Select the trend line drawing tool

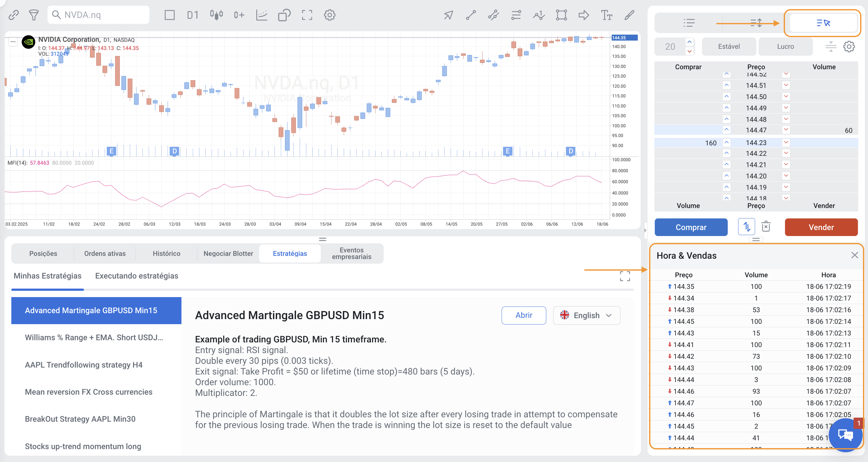click(471, 15)
